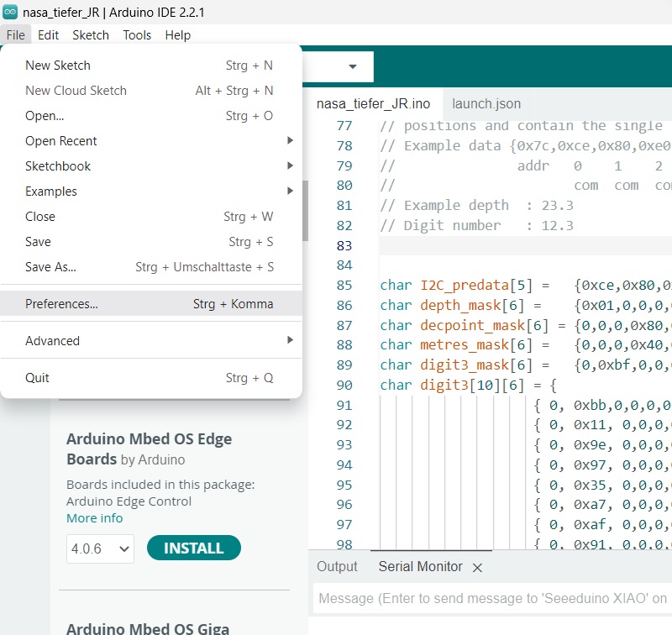
Task: Select the Serial Monitor tab
Action: 421,567
